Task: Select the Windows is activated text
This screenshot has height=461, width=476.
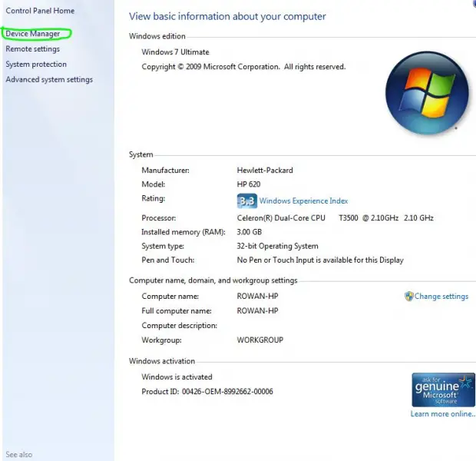Action: [x=177, y=376]
